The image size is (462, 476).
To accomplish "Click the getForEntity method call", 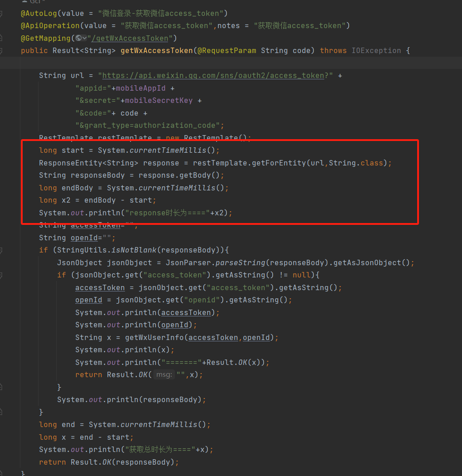I will pos(279,163).
